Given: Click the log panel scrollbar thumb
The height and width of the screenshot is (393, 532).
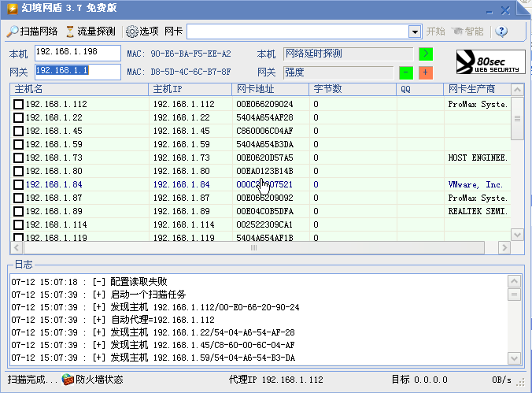Looking at the screenshot, I should [x=514, y=295].
